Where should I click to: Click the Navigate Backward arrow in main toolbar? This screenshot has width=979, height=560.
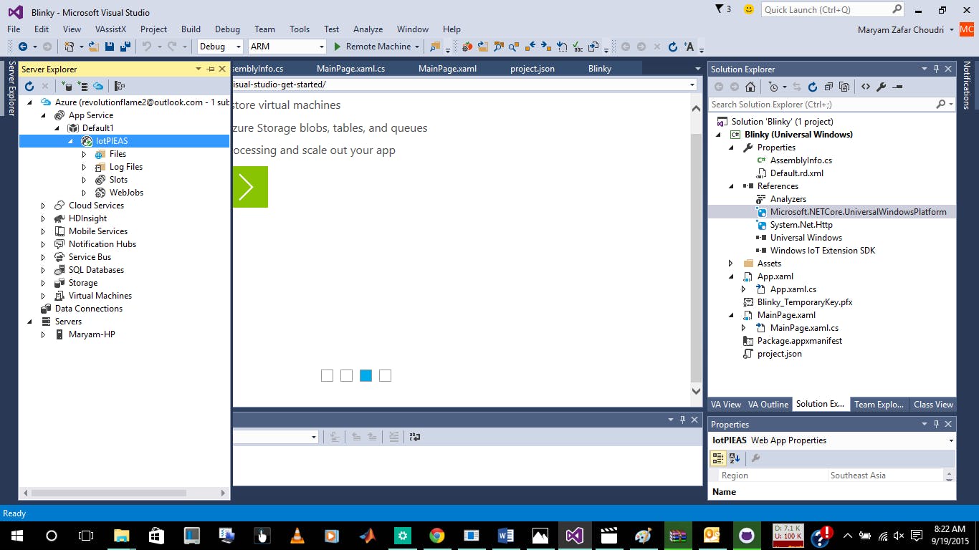pos(23,47)
